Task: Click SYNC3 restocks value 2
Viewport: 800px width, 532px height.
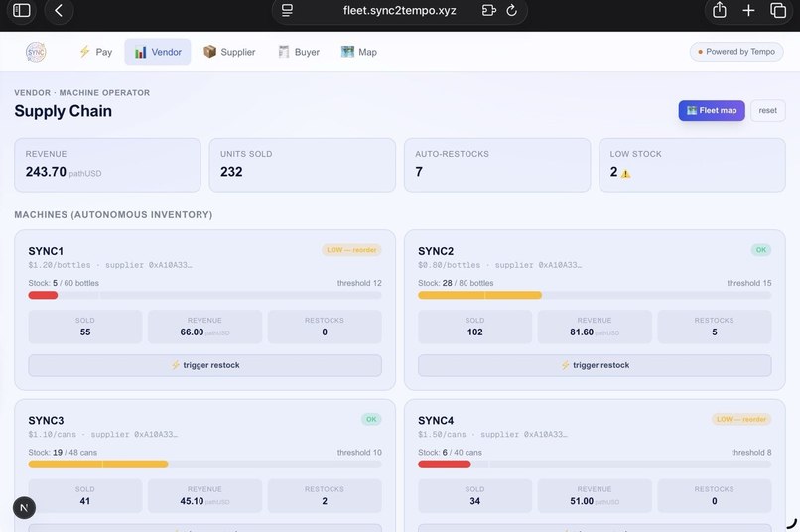Action: tap(325, 501)
